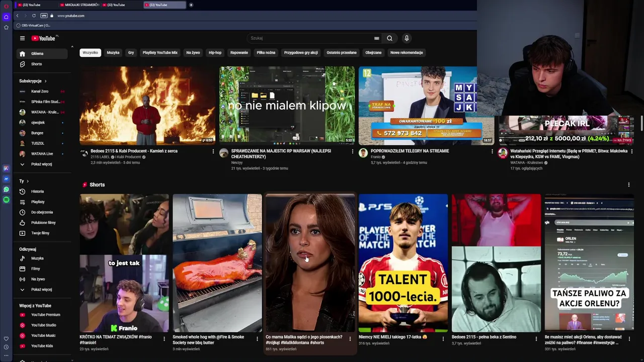Click the search magnifier button
This screenshot has width=644, height=362.
pos(389,38)
